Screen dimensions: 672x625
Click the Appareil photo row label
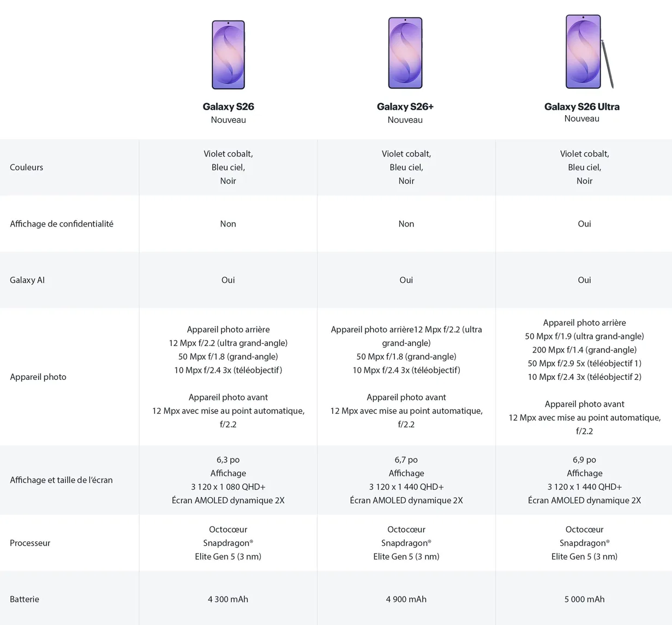[x=38, y=377]
